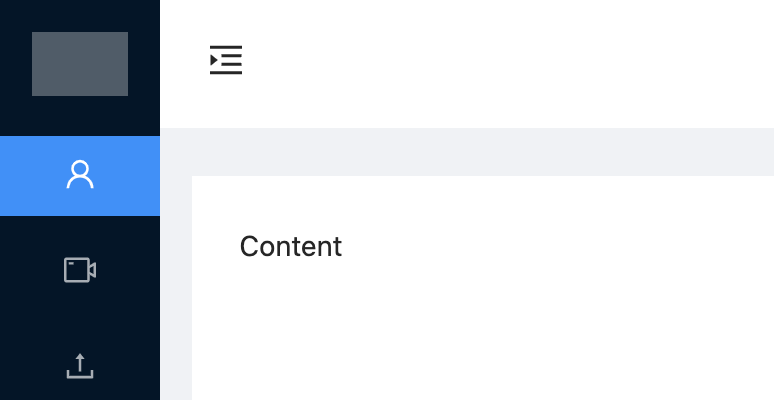Switch to the video camera menu entry
Viewport: 774px width, 400px height.
(80, 270)
